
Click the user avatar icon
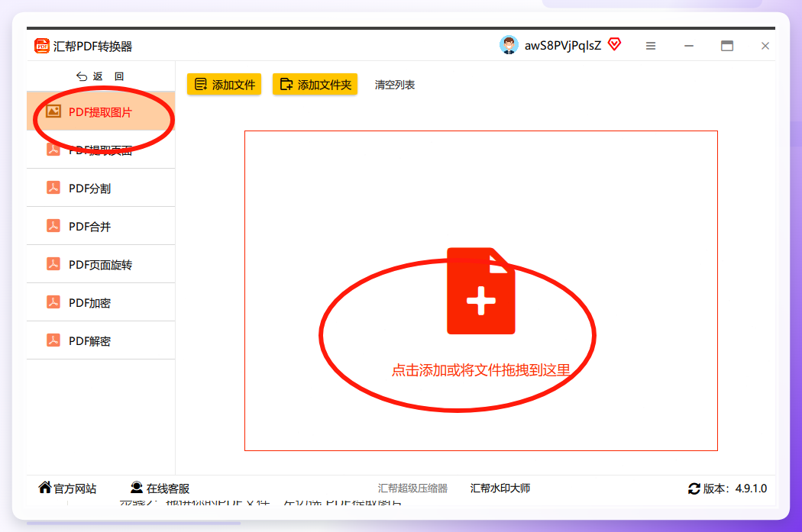pos(509,46)
